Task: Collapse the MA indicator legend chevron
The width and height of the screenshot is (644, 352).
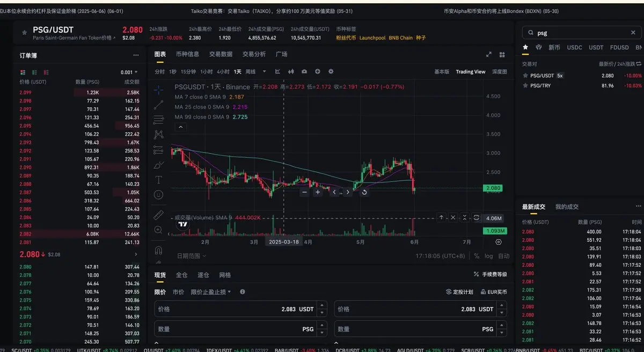Action: click(181, 127)
